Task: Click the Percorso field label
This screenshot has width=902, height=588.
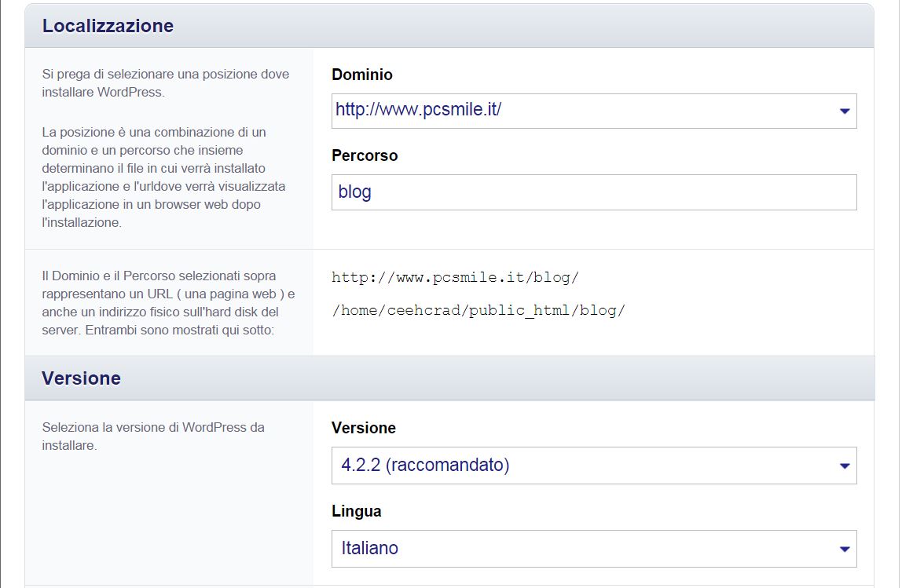Action: [365, 155]
